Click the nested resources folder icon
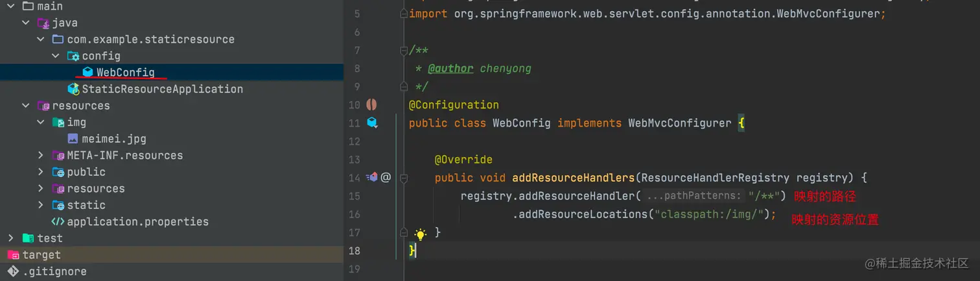This screenshot has height=281, width=980. coord(58,188)
